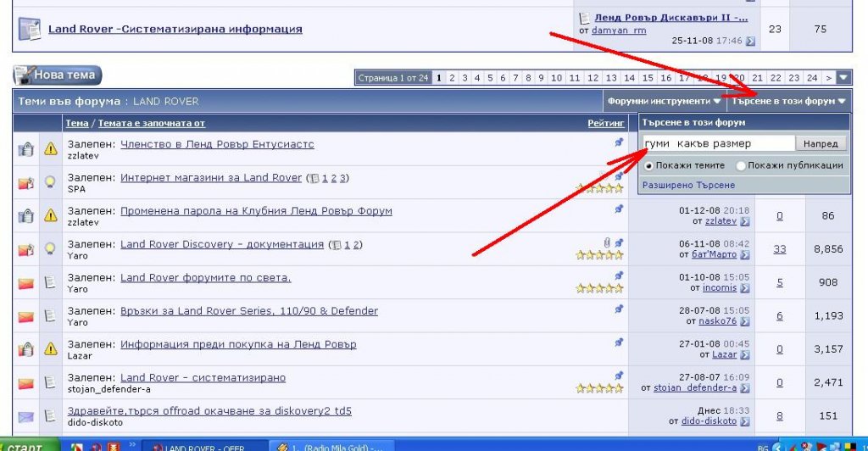Go to page 5 of topics
Screen dimensions: 868x451
[x=490, y=78]
